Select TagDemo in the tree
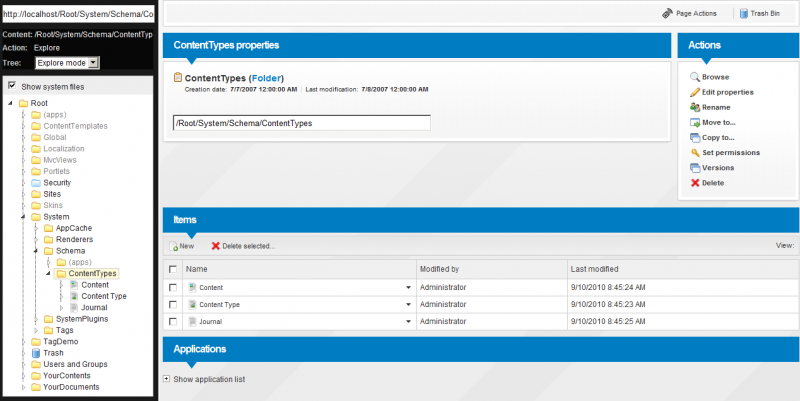The height and width of the screenshot is (401, 800). [61, 342]
